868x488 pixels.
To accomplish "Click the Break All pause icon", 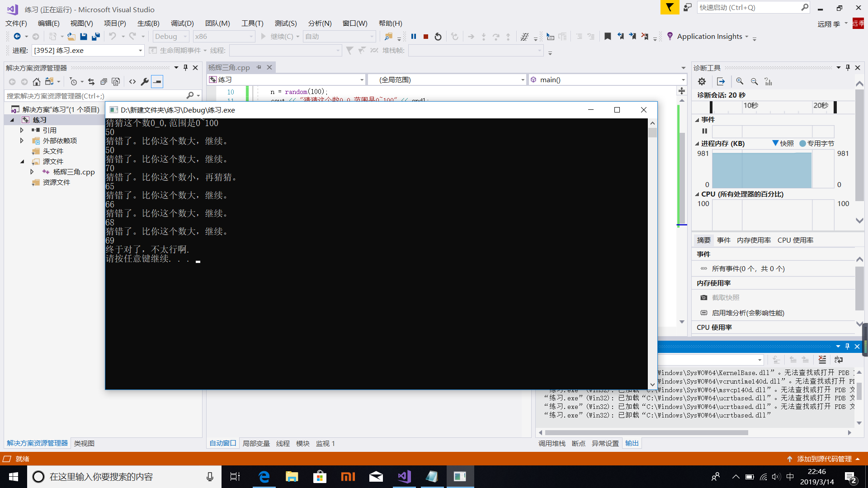I will click(x=413, y=37).
